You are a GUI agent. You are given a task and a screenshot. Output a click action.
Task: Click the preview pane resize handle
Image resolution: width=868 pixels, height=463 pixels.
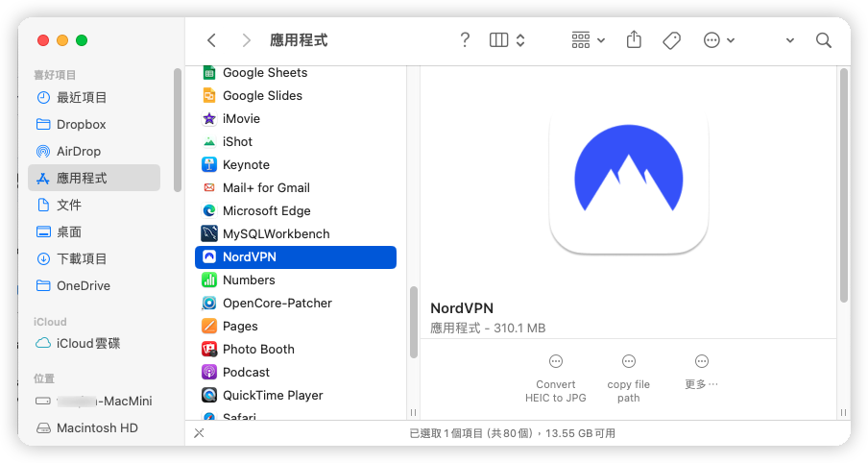click(x=843, y=413)
